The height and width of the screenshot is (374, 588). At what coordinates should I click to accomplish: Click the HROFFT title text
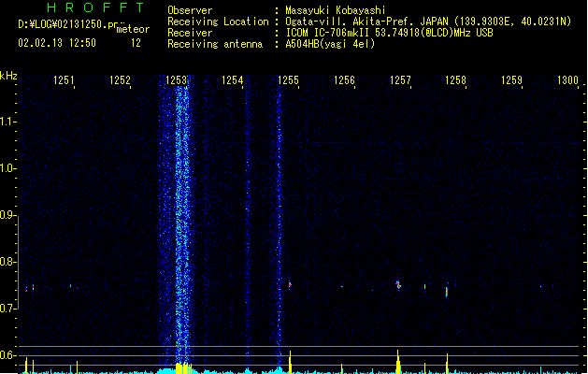[95, 7]
